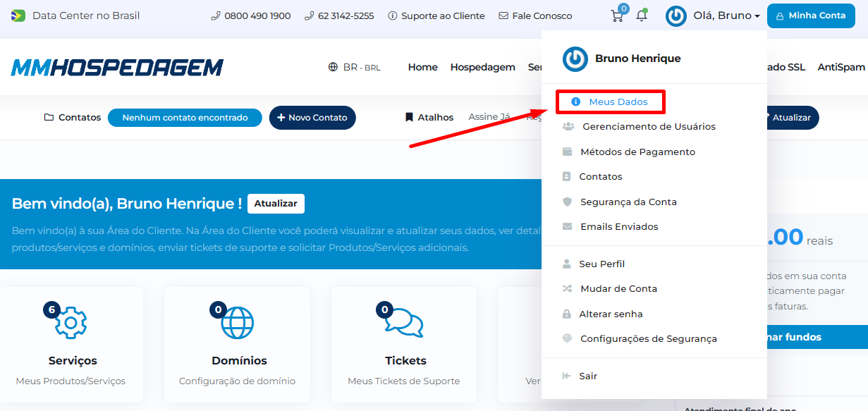Image resolution: width=868 pixels, height=411 pixels.
Task: Click the Data Center no Brasil text
Action: tap(86, 16)
